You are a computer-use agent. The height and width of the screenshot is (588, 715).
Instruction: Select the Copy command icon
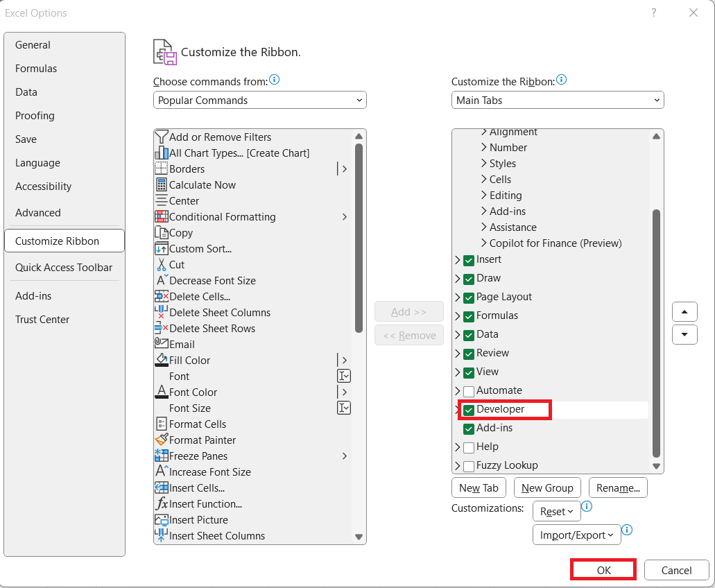click(162, 232)
